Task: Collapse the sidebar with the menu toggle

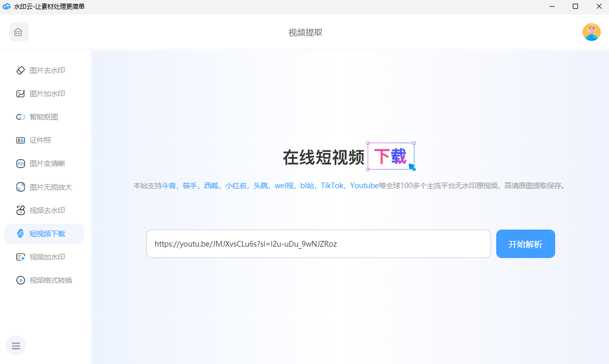Action: [x=16, y=346]
